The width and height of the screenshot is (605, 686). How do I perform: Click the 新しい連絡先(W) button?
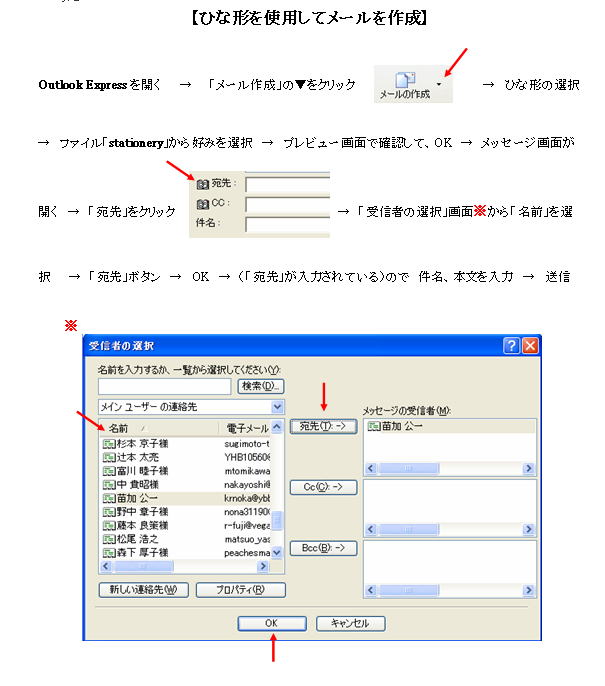pos(143,590)
